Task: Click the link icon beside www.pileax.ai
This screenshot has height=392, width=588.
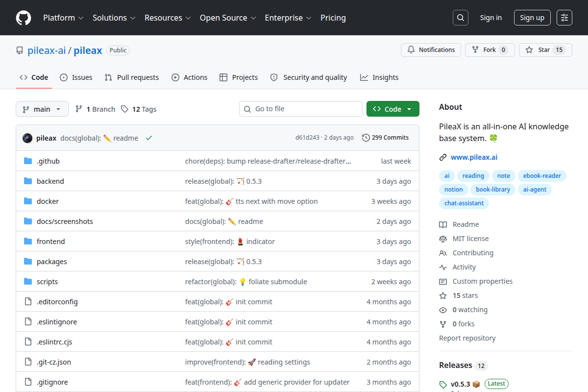Action: click(x=443, y=157)
